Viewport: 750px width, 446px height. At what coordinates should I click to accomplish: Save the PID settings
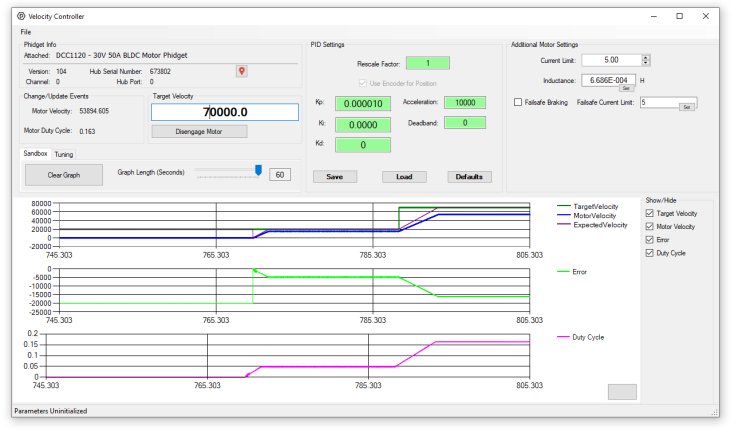tap(334, 177)
